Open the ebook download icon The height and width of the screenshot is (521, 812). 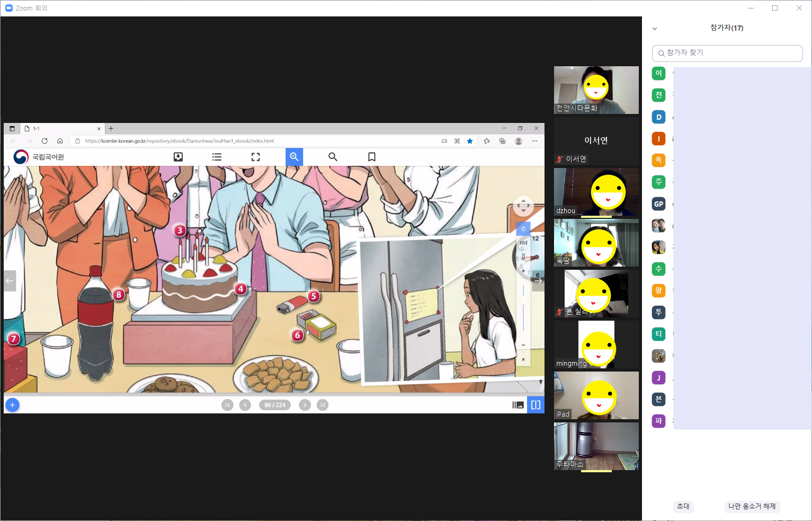point(178,157)
